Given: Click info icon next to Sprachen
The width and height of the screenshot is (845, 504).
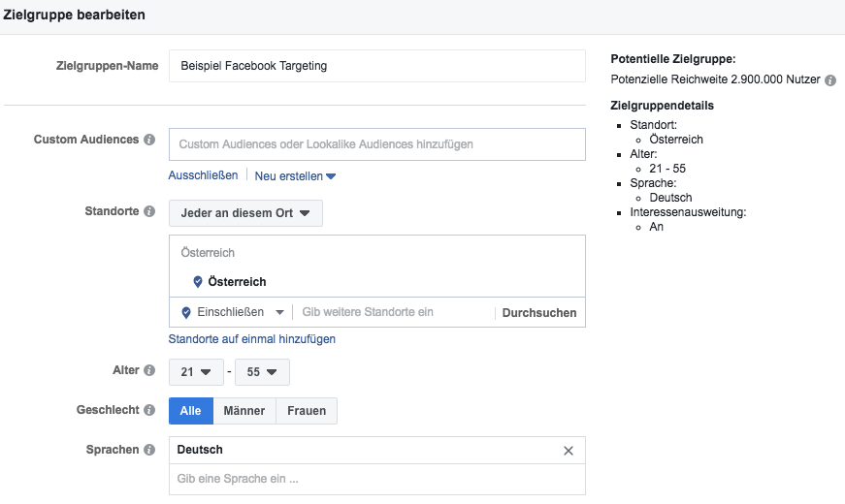Looking at the screenshot, I should click(149, 450).
